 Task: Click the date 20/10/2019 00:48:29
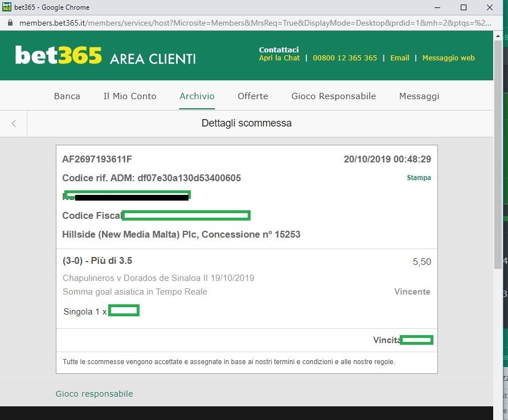[x=387, y=159]
